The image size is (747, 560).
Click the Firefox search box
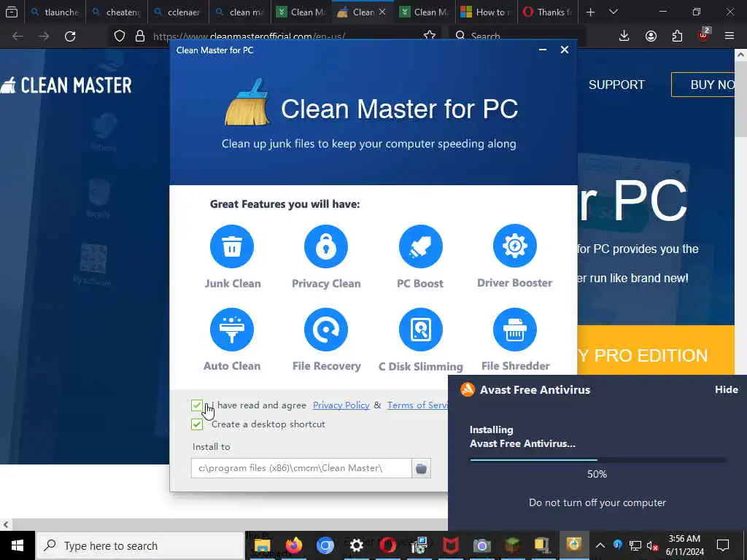point(517,36)
